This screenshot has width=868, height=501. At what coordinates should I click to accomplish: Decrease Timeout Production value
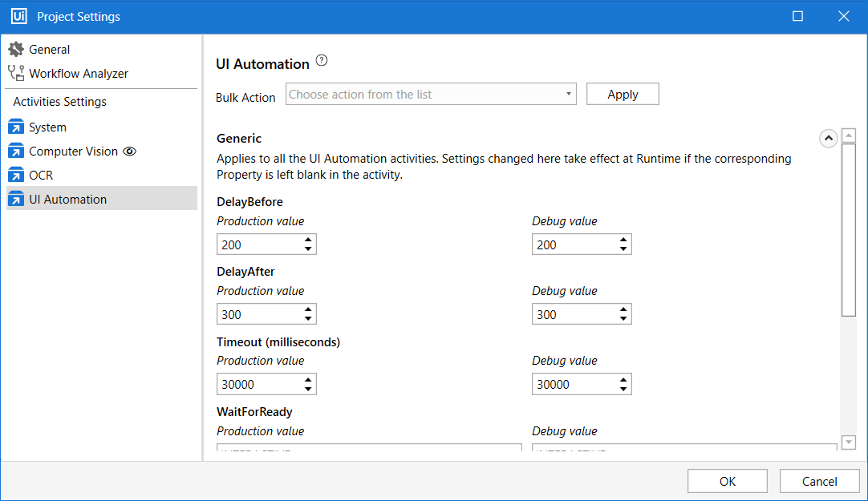[308, 389]
